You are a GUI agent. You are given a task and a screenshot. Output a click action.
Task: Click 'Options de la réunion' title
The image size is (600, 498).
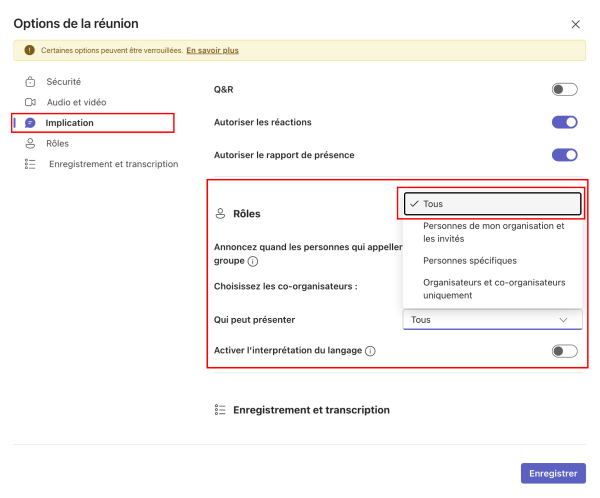pos(76,24)
